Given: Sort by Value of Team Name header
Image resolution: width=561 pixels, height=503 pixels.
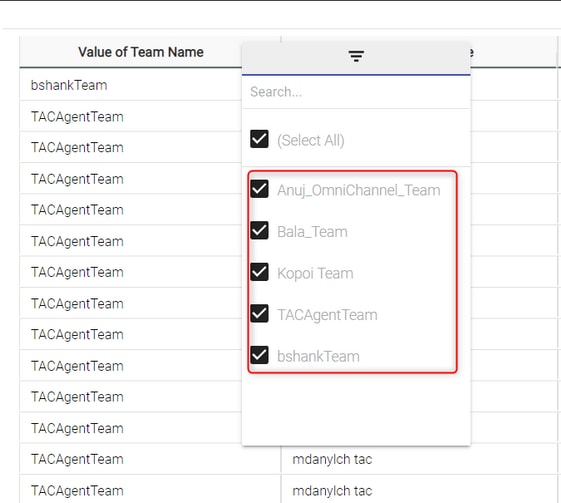Looking at the screenshot, I should click(x=141, y=52).
